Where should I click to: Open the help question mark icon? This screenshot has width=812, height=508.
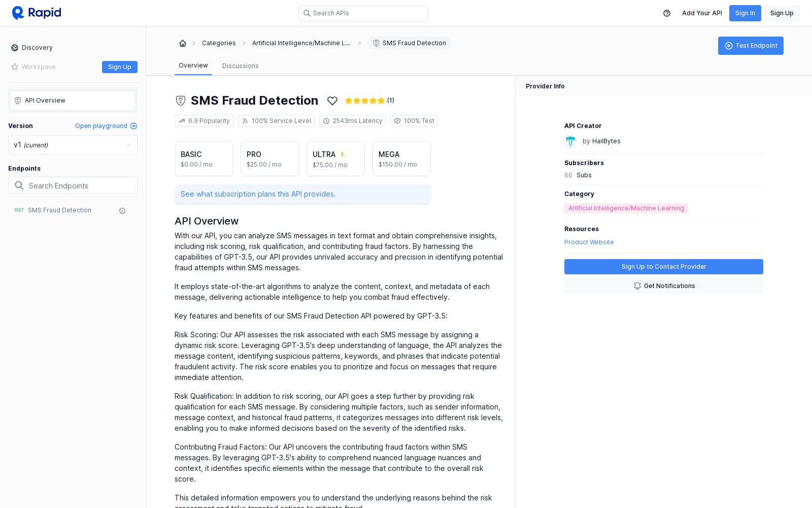pyautogui.click(x=667, y=13)
